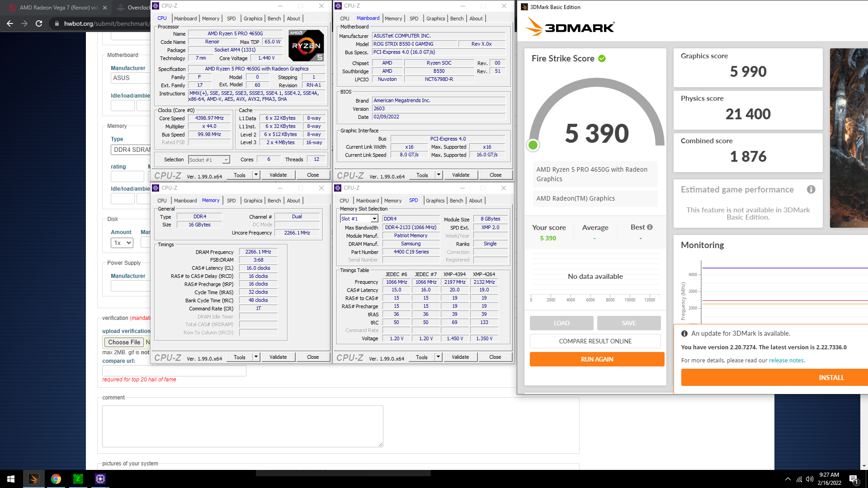Click INSTALL to update 3DMark

click(x=774, y=377)
